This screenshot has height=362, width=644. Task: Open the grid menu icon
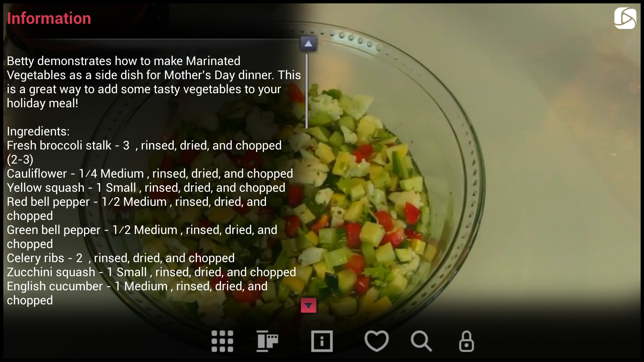tap(222, 341)
